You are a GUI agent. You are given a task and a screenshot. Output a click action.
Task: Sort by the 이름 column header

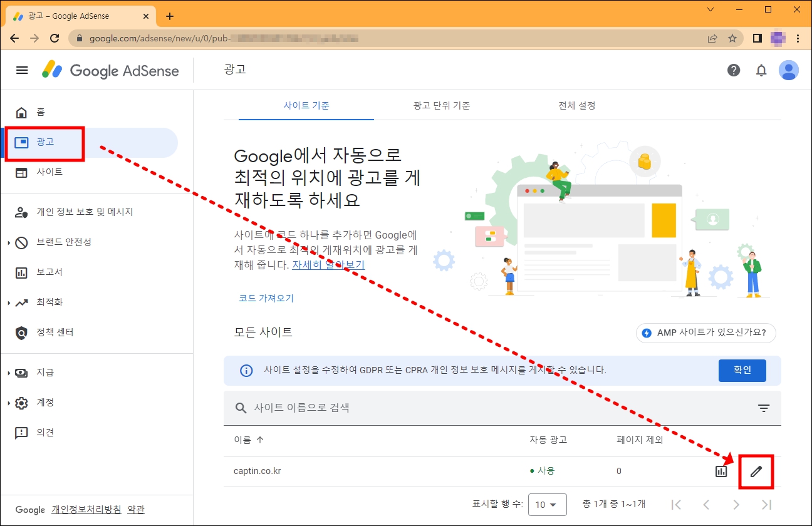(249, 440)
